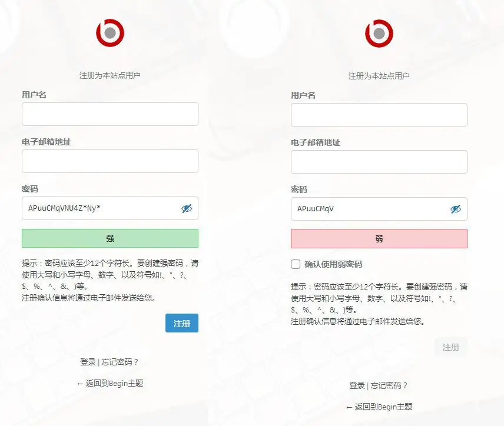Click the red site logo on the left form
The height and width of the screenshot is (426, 504).
(110, 33)
